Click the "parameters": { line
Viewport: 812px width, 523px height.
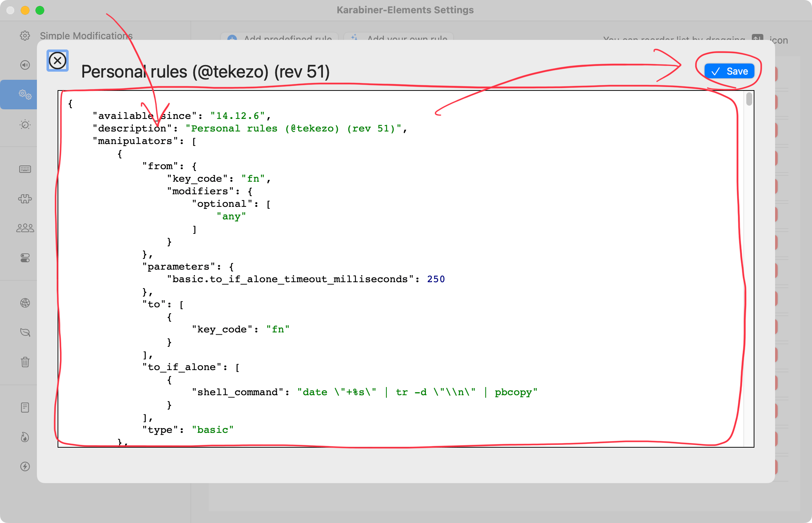188,267
